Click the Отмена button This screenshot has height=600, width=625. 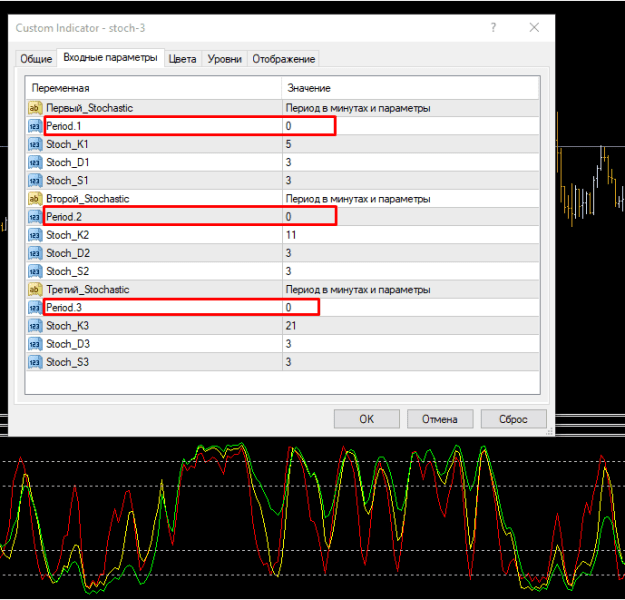pos(440,419)
